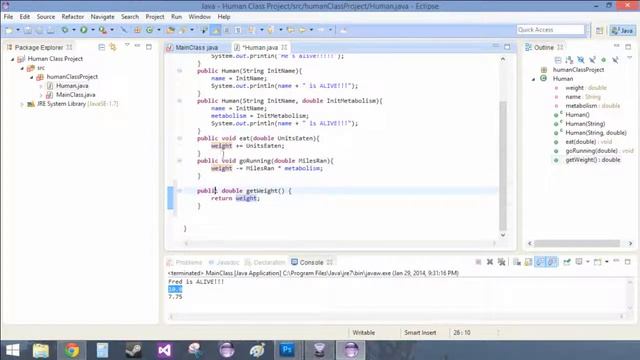Switch to MainClass.java editor tab
The image size is (640, 360).
click(196, 47)
